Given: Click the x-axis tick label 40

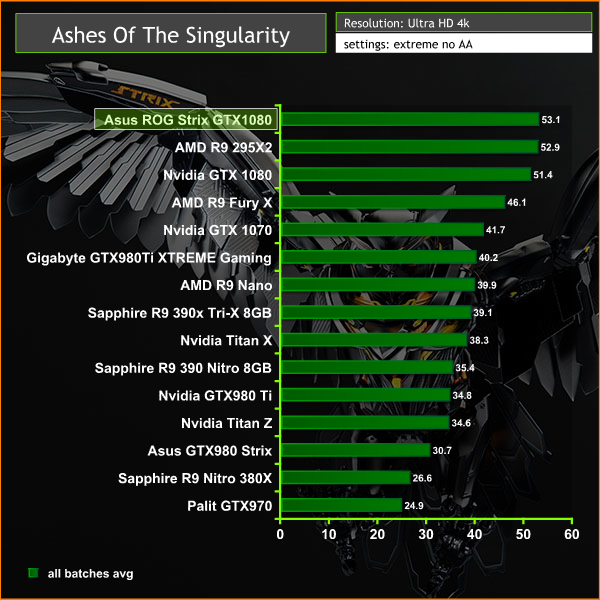Looking at the screenshot, I should pyautogui.click(x=474, y=534).
